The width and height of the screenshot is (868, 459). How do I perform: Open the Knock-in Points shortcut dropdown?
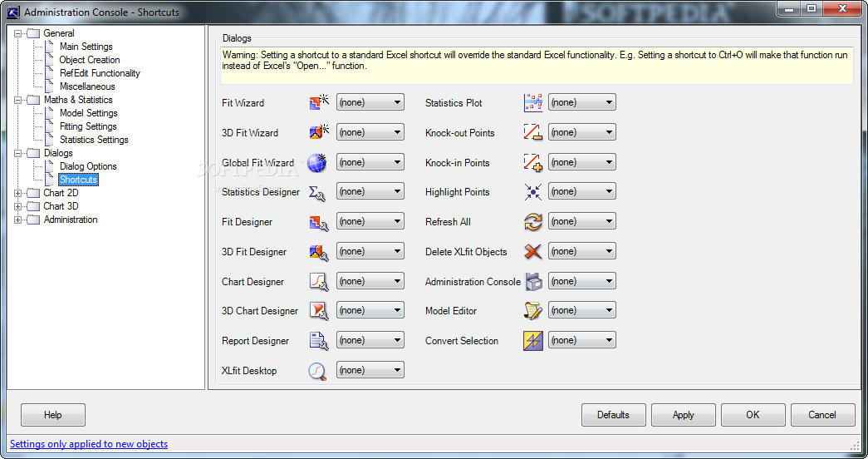(x=581, y=162)
